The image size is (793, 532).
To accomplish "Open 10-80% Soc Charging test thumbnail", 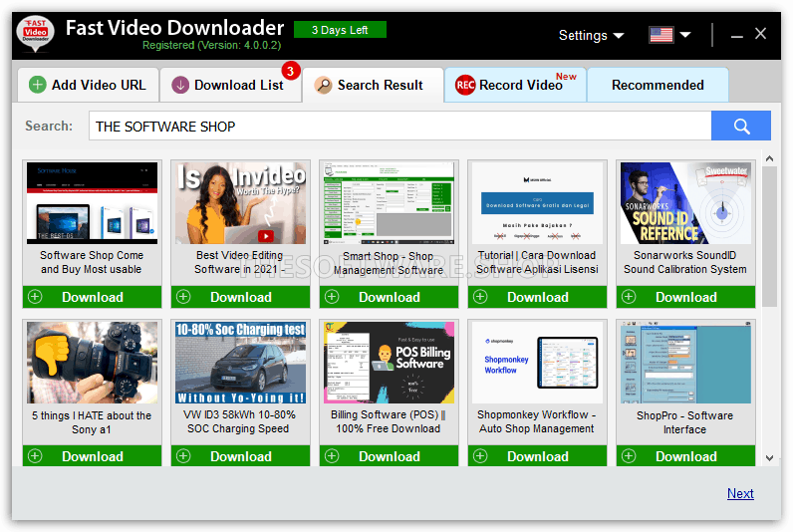I will tap(240, 363).
